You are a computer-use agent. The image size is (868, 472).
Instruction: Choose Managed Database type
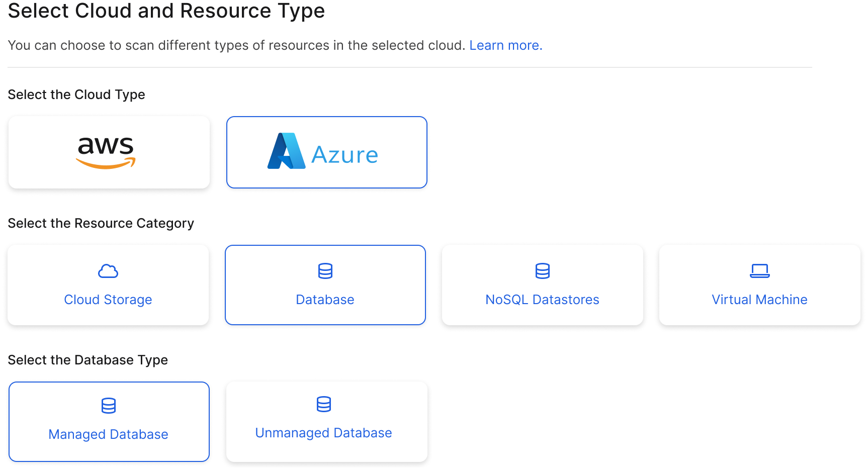[108, 421]
